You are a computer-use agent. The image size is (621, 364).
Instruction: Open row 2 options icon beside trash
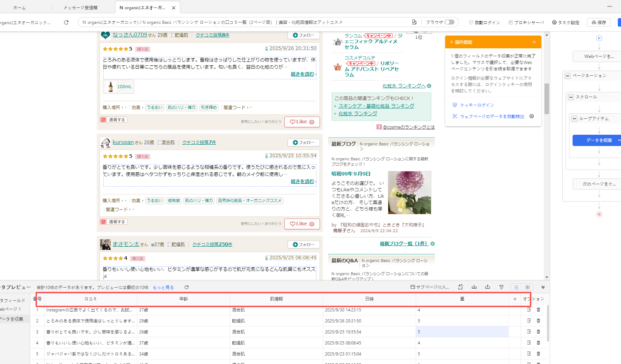click(529, 321)
